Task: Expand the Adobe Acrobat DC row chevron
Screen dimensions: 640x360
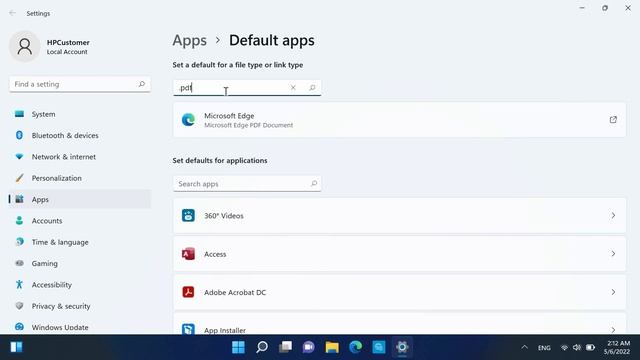Action: click(x=613, y=292)
